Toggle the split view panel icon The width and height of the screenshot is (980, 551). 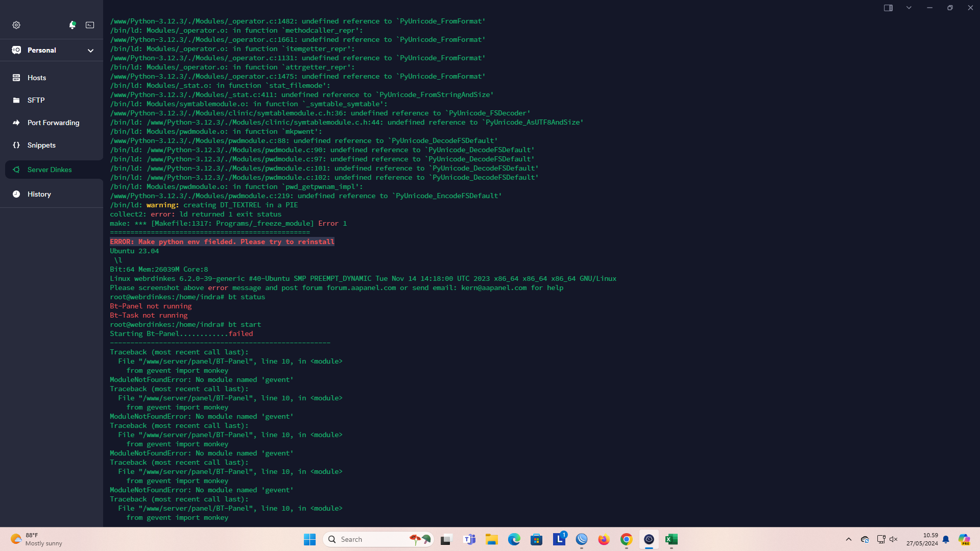[x=888, y=8]
